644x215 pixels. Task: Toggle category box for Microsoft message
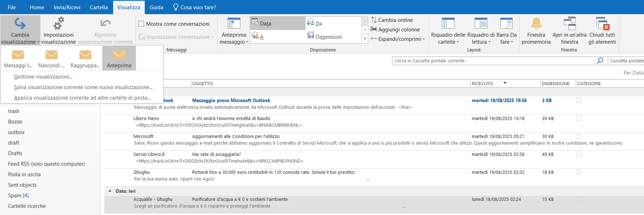tap(579, 136)
